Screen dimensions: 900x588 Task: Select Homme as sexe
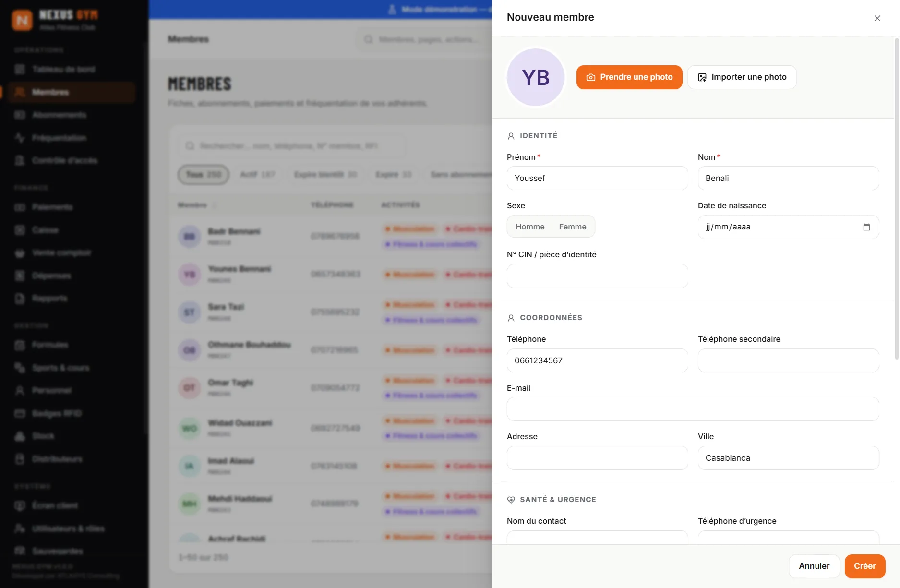point(530,227)
